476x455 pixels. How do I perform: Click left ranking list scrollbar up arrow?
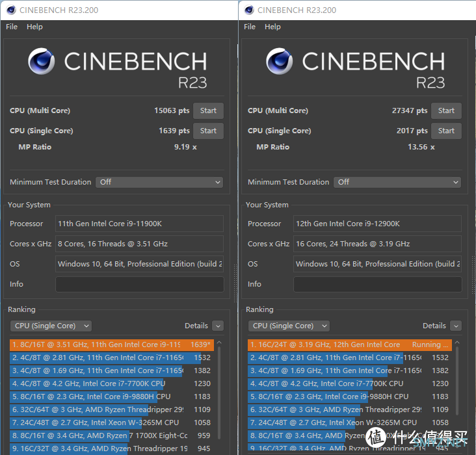(x=219, y=343)
